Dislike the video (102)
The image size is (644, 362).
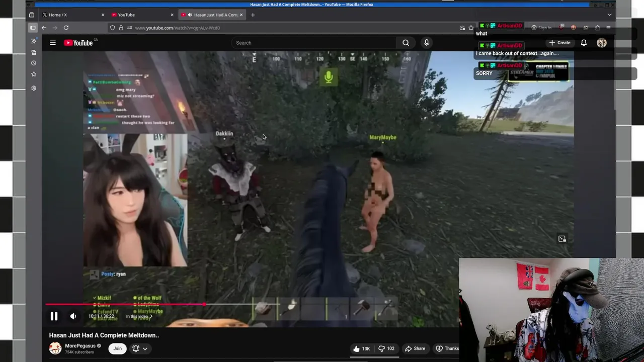386,348
